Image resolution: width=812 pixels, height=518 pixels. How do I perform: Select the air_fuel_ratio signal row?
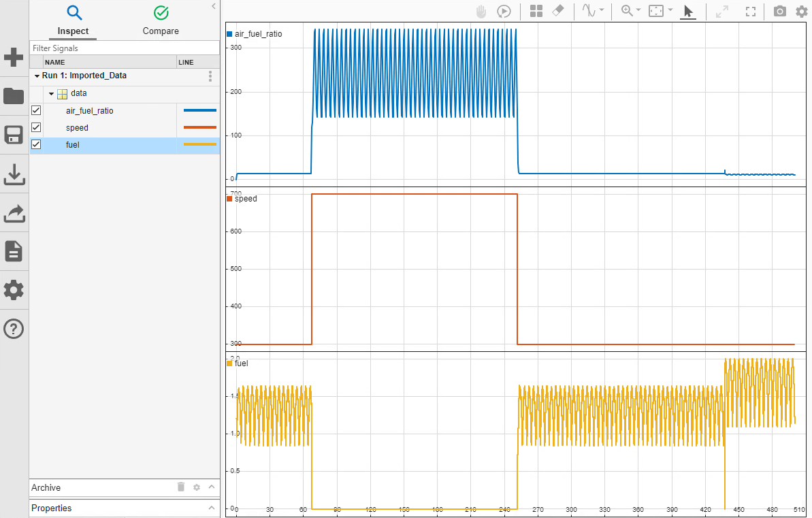click(x=125, y=111)
